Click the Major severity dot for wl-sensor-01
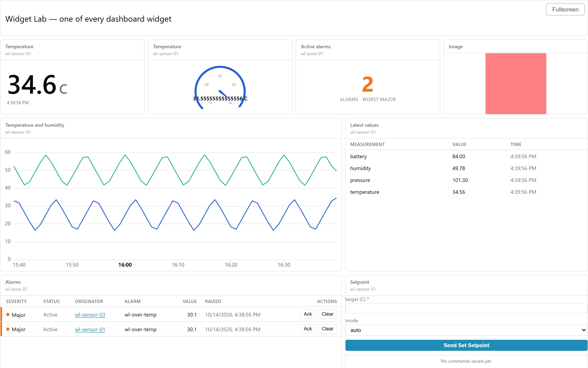This screenshot has height=368, width=588. pos(8,329)
